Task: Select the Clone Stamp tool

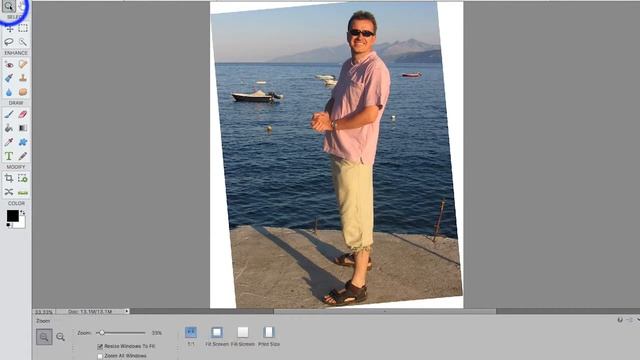Action: [23, 78]
